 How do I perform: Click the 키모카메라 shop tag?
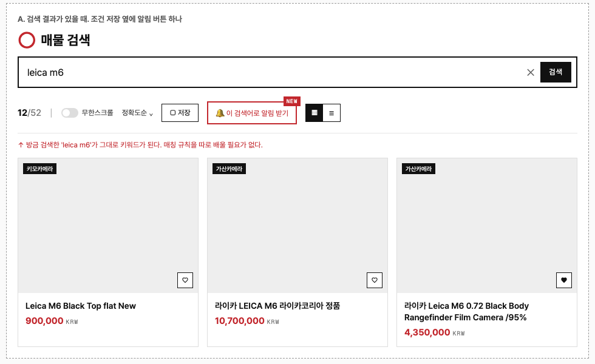point(40,169)
